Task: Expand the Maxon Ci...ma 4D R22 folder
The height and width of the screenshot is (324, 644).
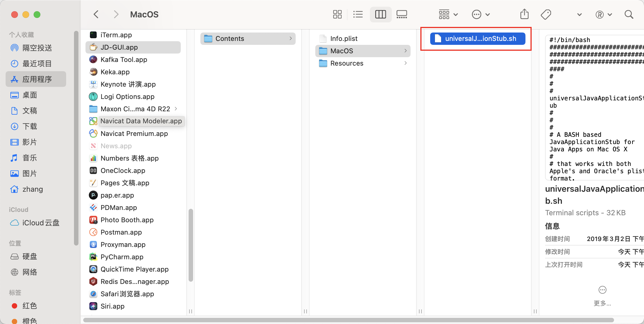Action: [176, 109]
